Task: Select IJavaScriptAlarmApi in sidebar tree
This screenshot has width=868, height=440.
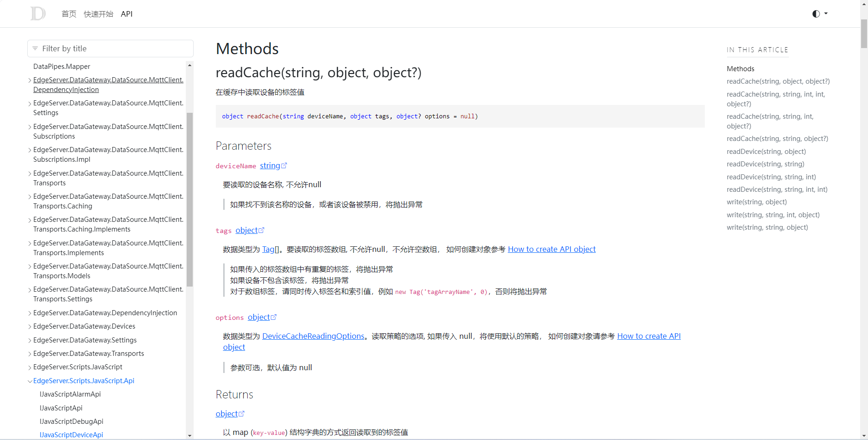Action: tap(70, 394)
